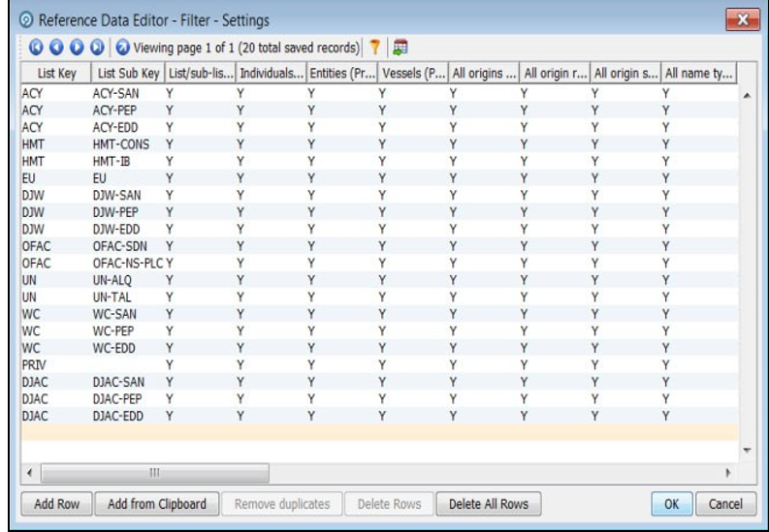
Task: Select the WC-EDD sub key cell
Action: (x=128, y=348)
